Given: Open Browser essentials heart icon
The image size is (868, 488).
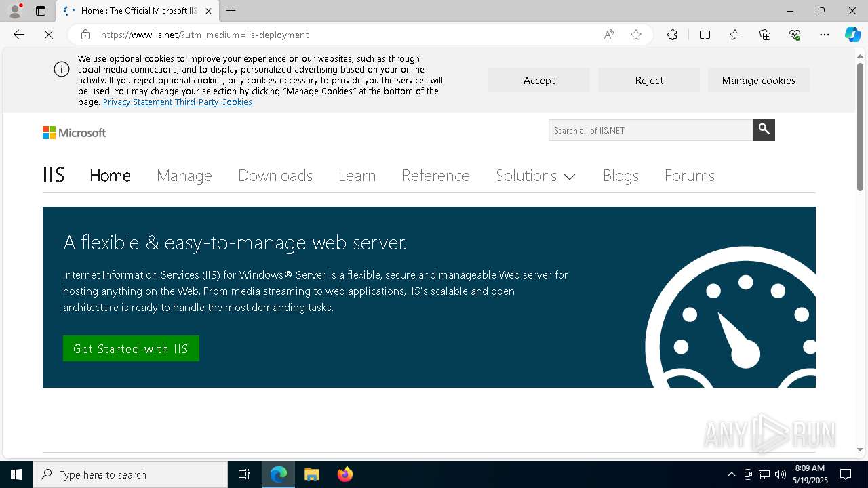Looking at the screenshot, I should (795, 35).
